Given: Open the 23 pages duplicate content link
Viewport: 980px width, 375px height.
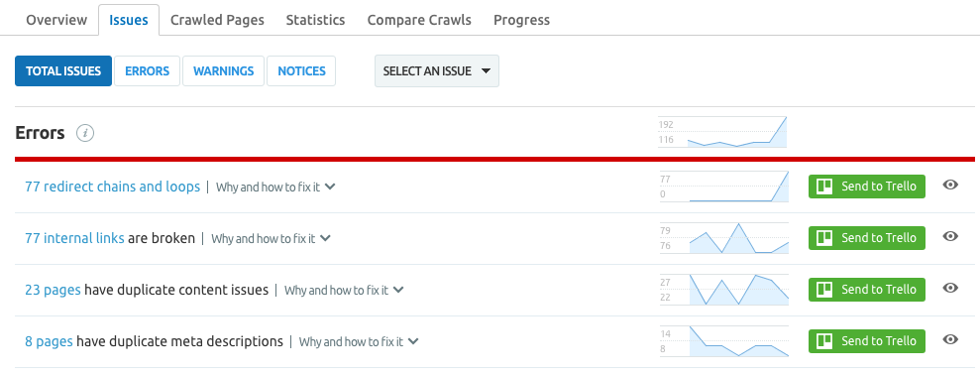Looking at the screenshot, I should tap(53, 290).
